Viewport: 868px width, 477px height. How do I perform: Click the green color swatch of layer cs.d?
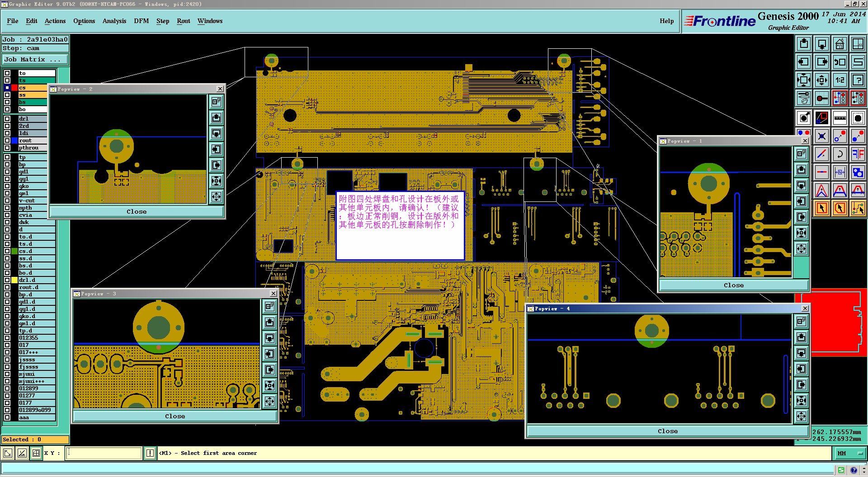(x=14, y=251)
